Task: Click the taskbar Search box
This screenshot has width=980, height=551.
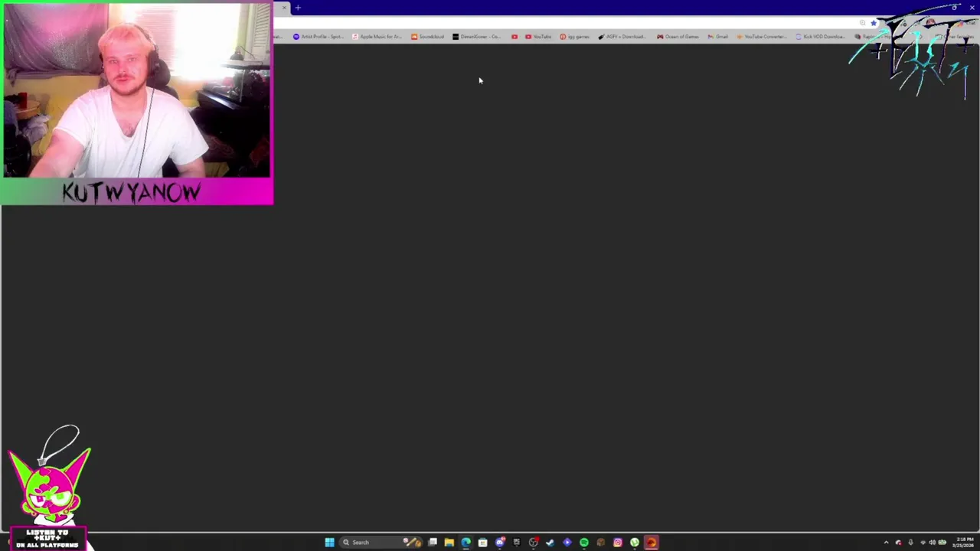Action: click(x=381, y=543)
